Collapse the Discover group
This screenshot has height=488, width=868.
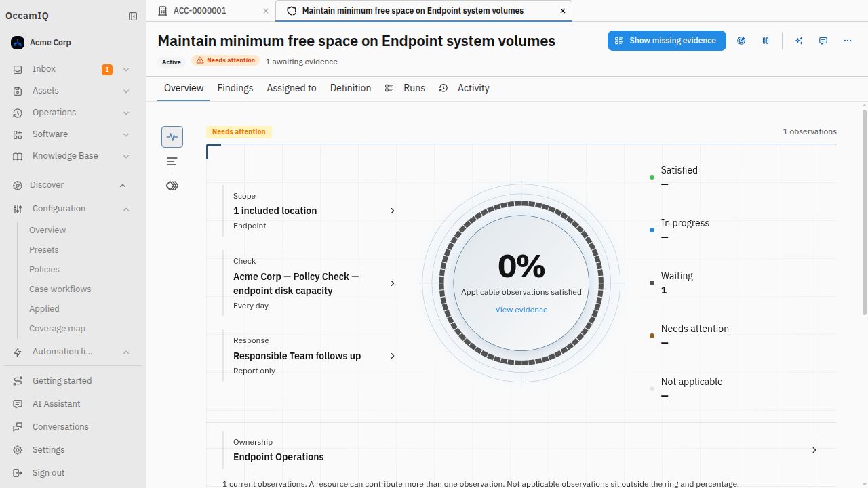point(123,186)
